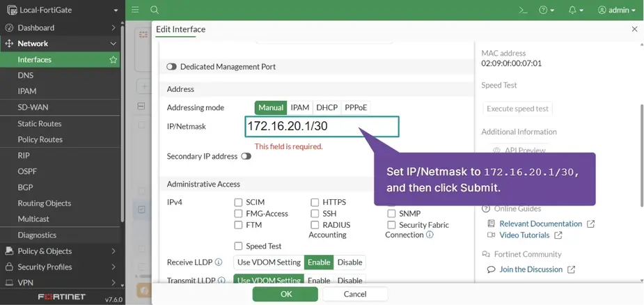Screen dimensions: 644x305
Task: Click the Network arrows icon
Action: point(9,44)
